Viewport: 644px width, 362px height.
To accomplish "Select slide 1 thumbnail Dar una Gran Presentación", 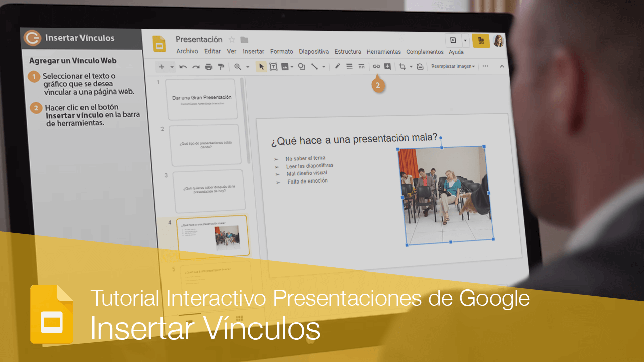I will (201, 99).
